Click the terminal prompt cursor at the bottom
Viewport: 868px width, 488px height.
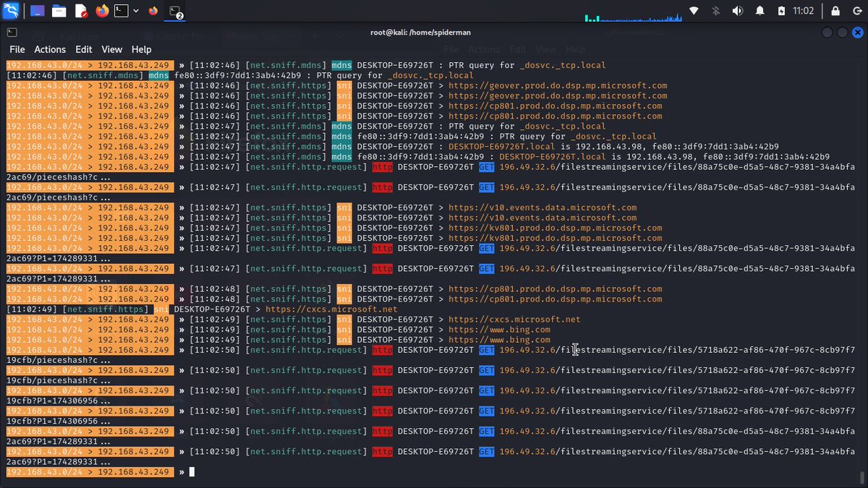191,471
